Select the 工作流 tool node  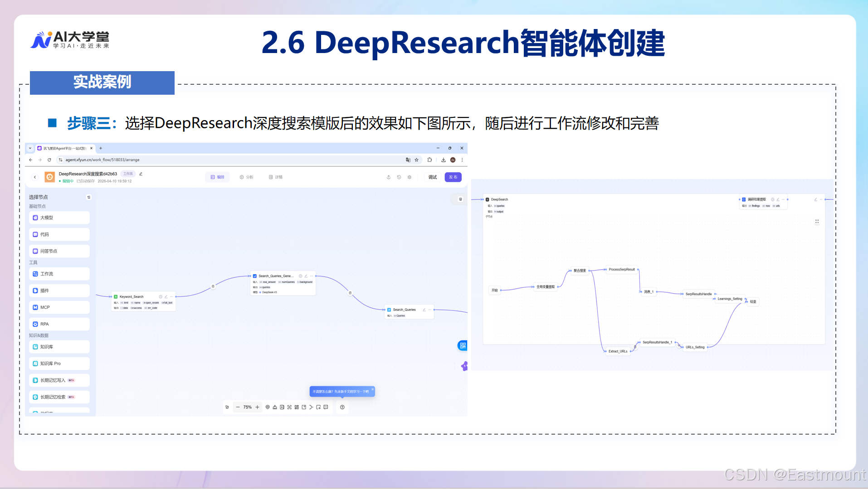pyautogui.click(x=59, y=274)
